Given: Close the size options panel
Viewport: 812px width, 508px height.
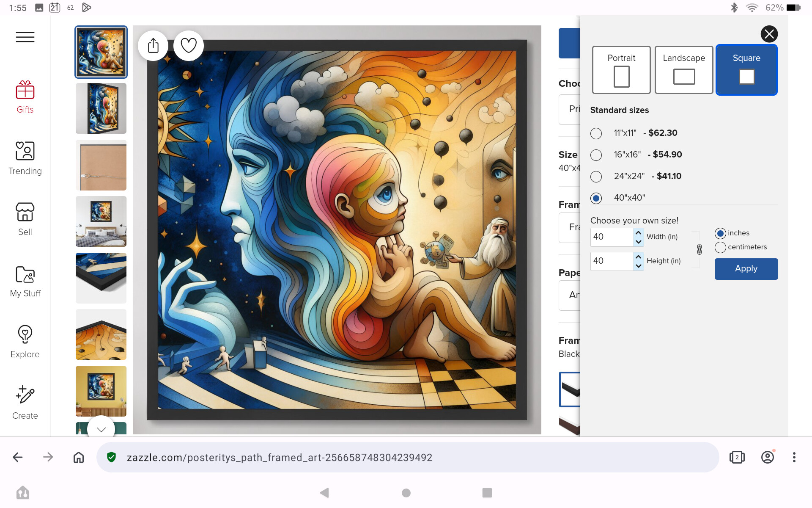Looking at the screenshot, I should coord(769,34).
